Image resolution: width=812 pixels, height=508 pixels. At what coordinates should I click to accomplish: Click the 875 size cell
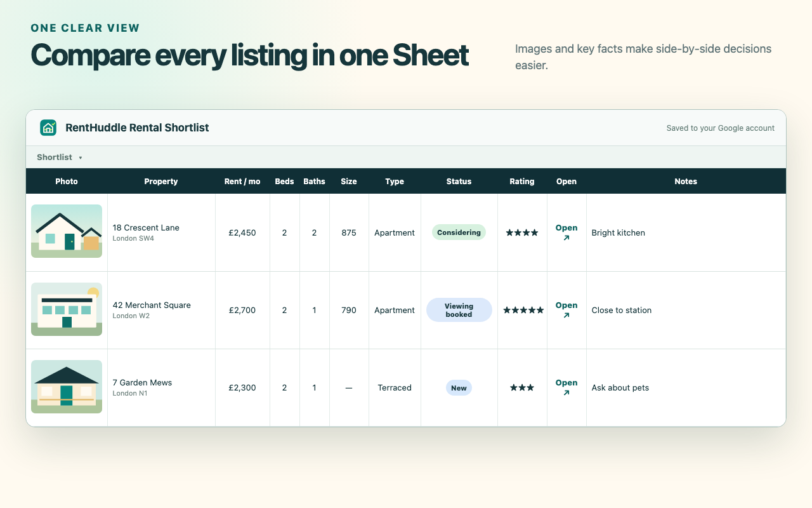pyautogui.click(x=349, y=233)
